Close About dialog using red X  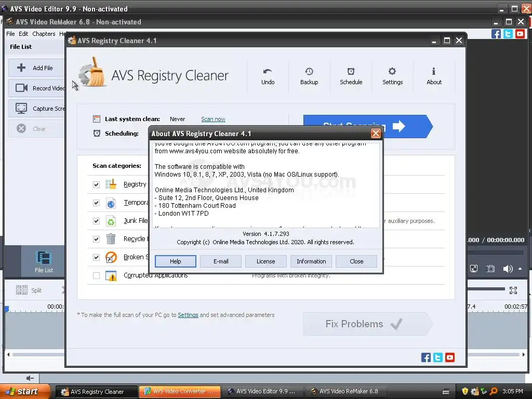pyautogui.click(x=376, y=134)
